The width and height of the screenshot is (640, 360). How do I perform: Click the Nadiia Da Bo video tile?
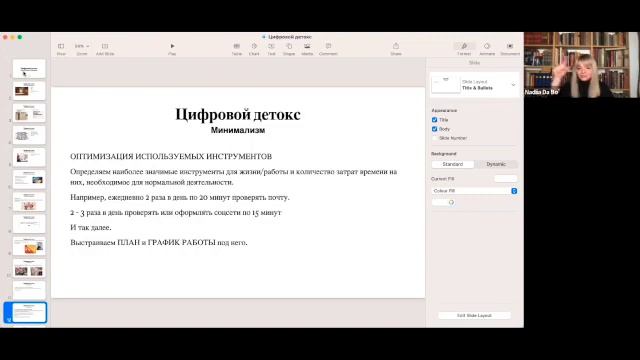pos(581,64)
